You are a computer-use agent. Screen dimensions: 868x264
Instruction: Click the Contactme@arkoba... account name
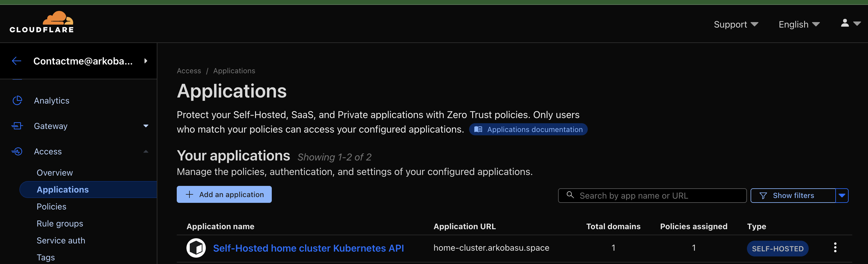point(83,61)
